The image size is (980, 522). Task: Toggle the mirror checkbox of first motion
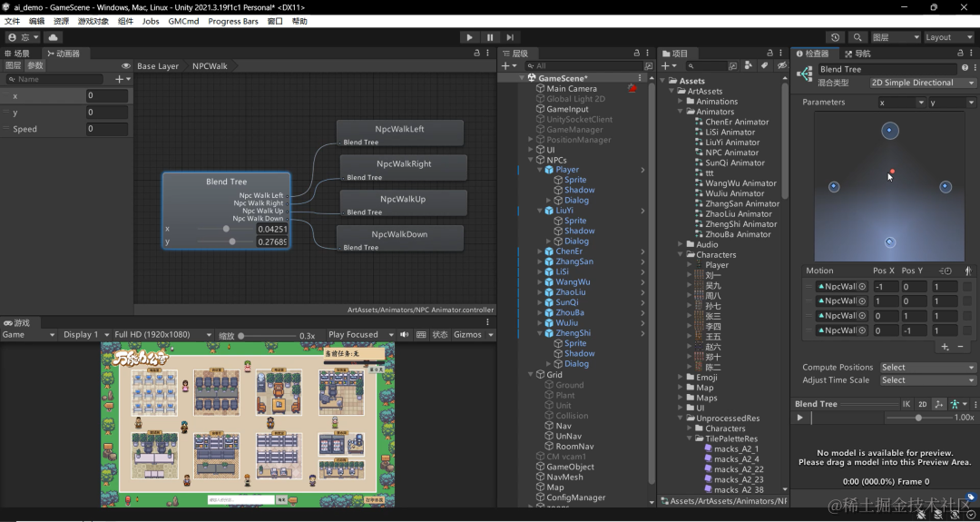[x=967, y=286]
